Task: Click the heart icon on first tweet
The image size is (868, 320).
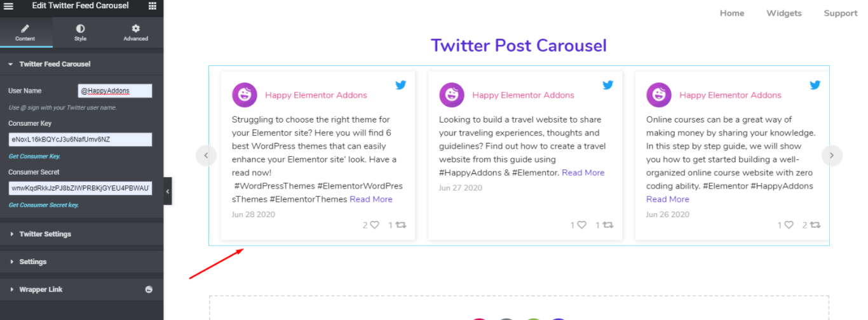Action: click(375, 225)
